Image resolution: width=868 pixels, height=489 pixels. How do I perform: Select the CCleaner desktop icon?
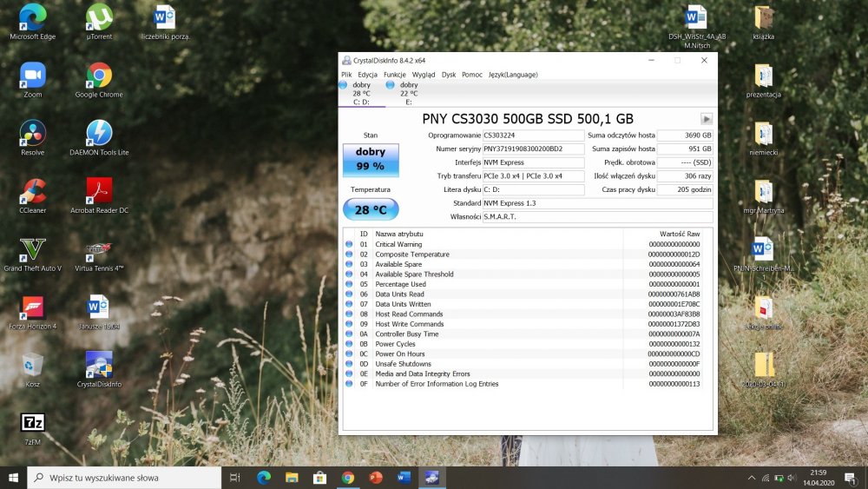[33, 195]
